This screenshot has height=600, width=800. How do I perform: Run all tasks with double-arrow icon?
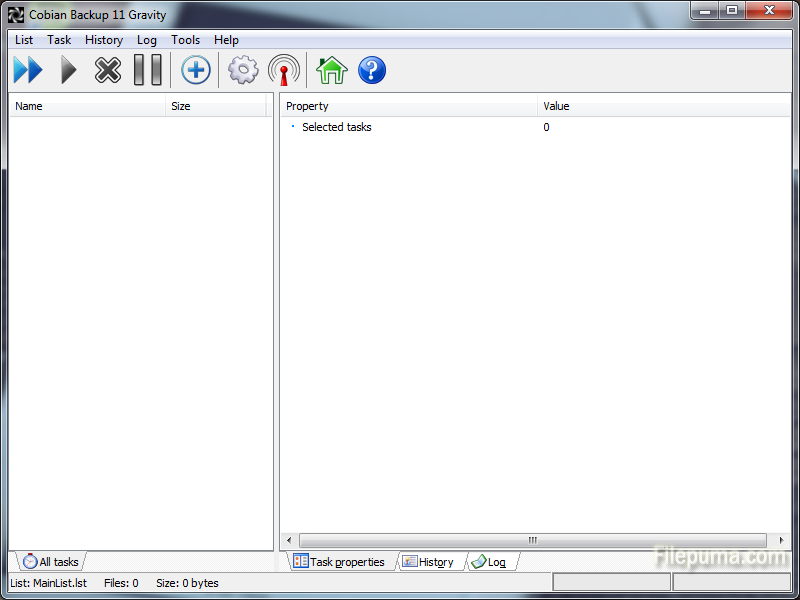click(28, 71)
